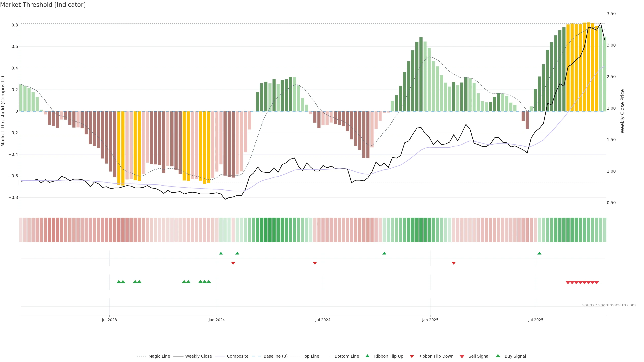
Task: Toggle the Top Line legend entry
Action: pos(311,356)
